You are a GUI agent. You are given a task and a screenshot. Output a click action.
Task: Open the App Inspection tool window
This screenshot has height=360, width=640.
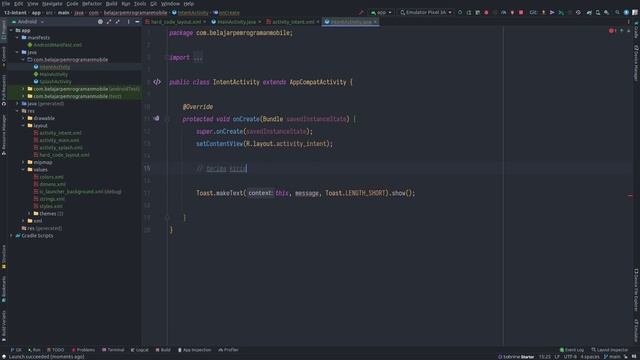tap(195, 350)
